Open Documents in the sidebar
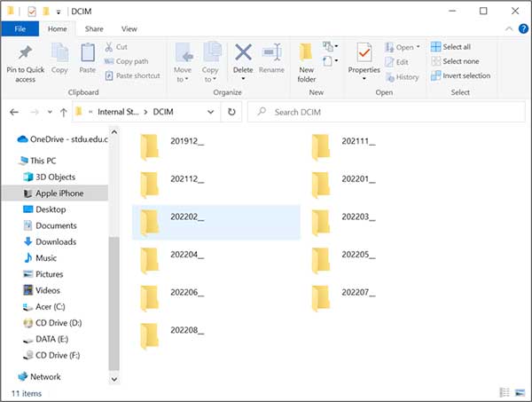The width and height of the screenshot is (532, 402). tap(50, 225)
